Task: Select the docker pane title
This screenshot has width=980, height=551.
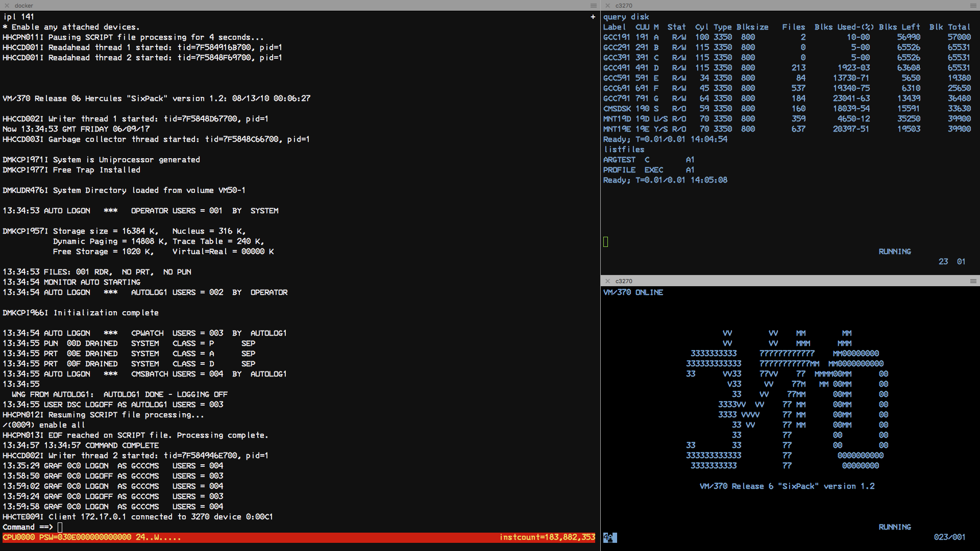Action: tap(23, 6)
